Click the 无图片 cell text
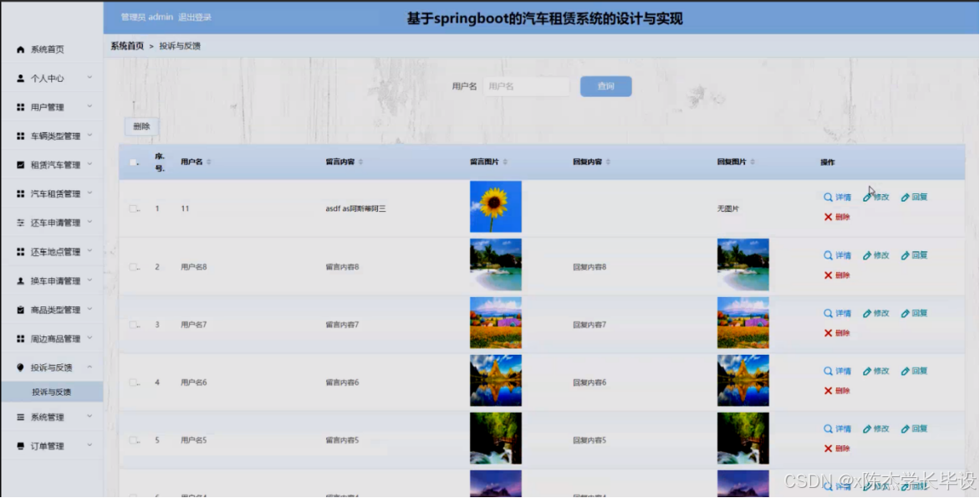 pos(728,209)
